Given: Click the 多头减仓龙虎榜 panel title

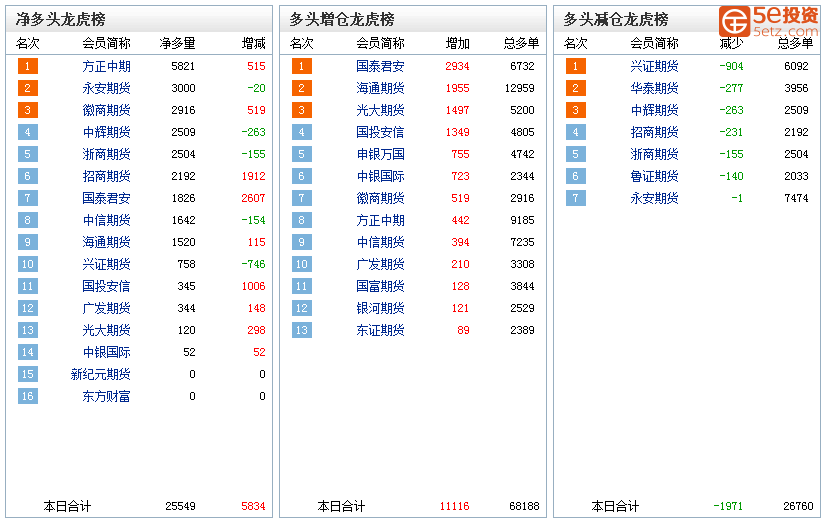Looking at the screenshot, I should (x=616, y=19).
